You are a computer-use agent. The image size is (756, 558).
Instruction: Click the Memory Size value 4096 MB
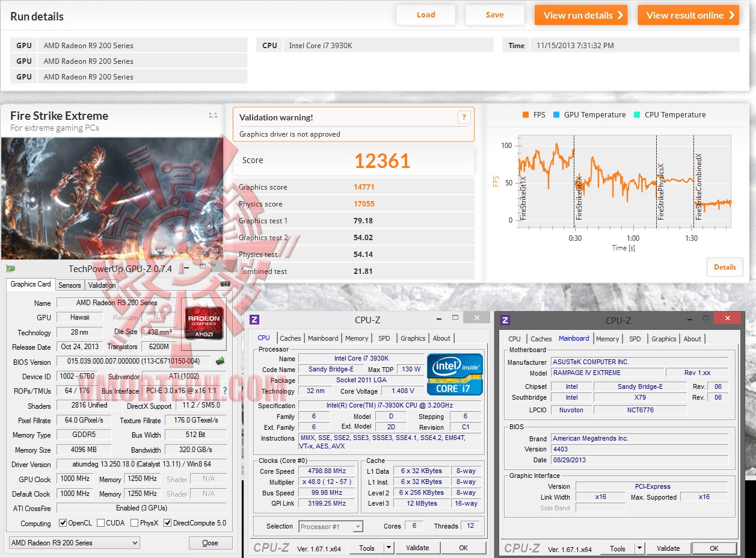[x=84, y=450]
